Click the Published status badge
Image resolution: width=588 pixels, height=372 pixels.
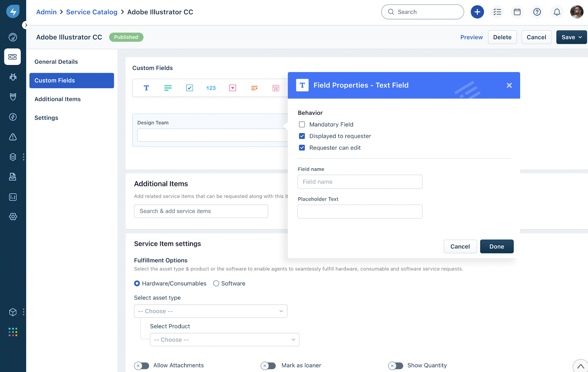coord(126,37)
